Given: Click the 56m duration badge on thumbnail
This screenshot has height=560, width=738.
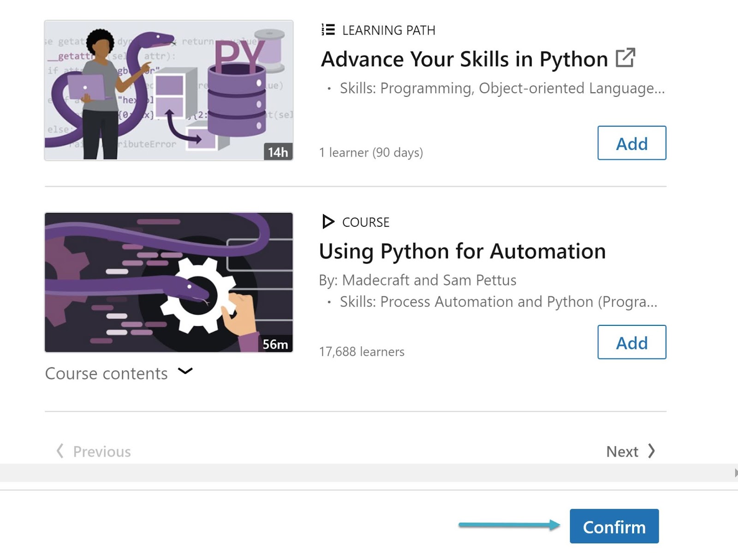Looking at the screenshot, I should click(275, 344).
